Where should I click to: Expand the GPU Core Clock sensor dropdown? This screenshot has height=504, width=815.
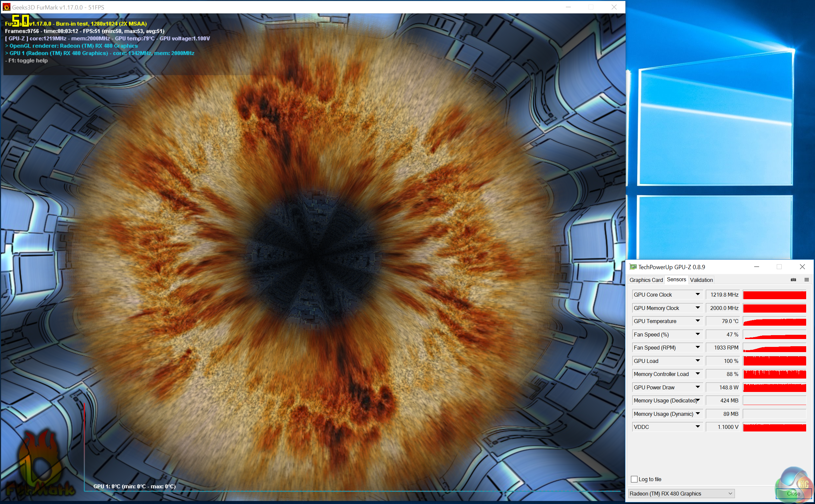(697, 294)
